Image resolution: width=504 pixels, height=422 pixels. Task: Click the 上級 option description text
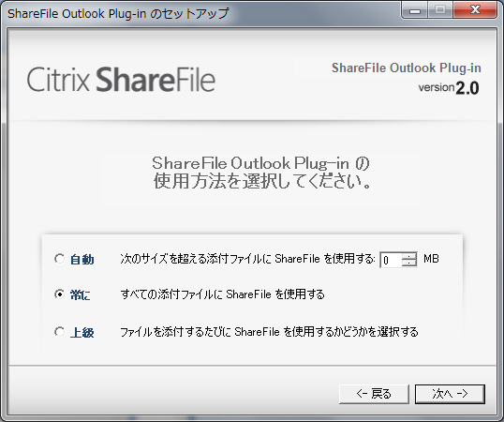click(x=269, y=332)
